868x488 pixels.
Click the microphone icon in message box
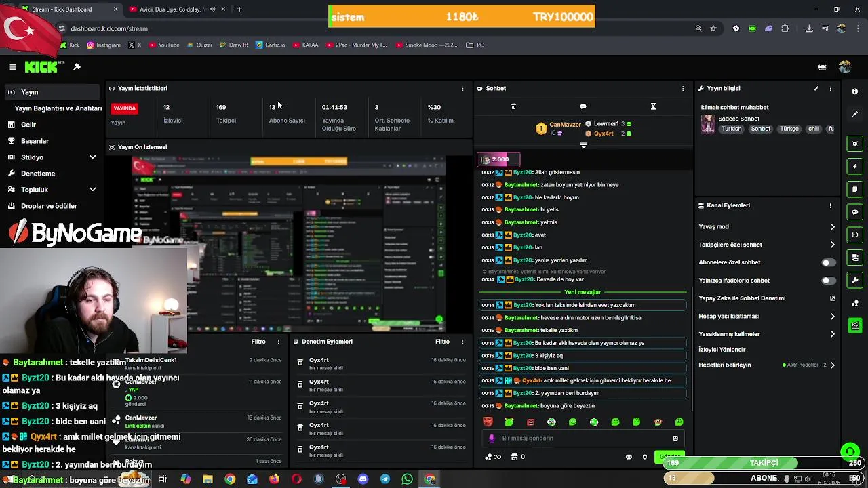coord(492,439)
